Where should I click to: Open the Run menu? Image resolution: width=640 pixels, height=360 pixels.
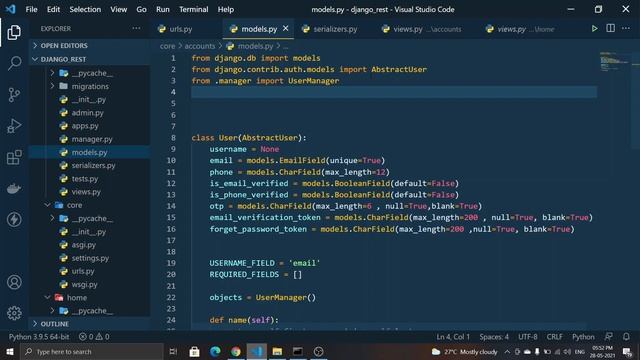[162, 9]
